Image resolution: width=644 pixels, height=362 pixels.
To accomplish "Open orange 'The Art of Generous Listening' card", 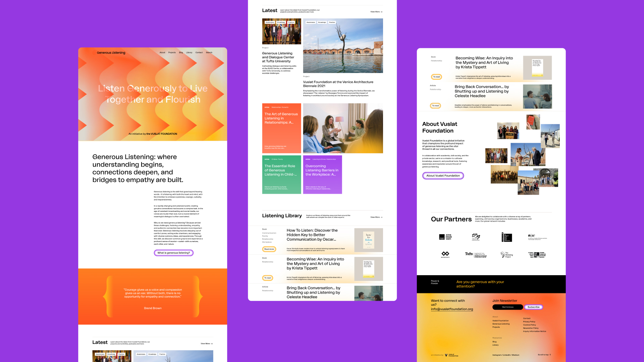I will click(281, 128).
